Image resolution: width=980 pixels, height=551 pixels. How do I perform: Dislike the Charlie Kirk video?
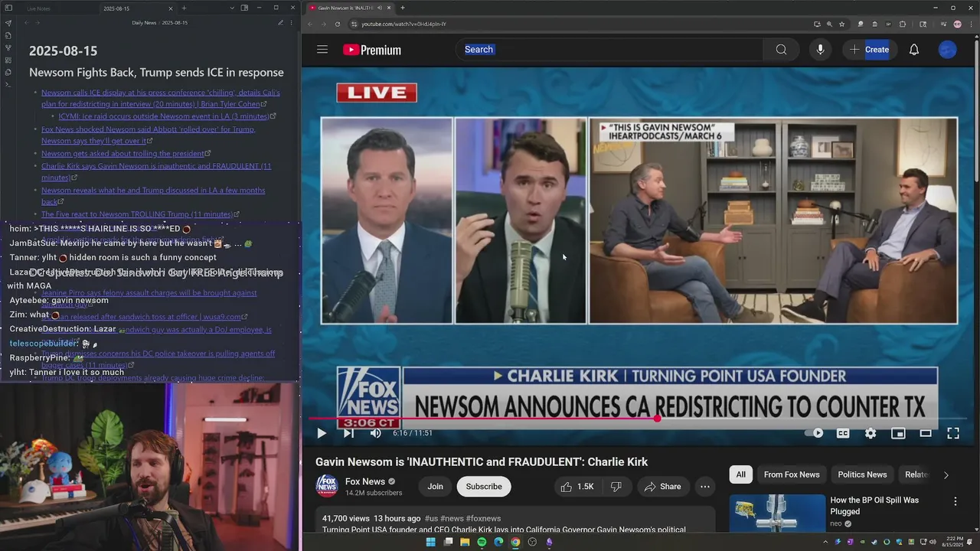point(616,487)
